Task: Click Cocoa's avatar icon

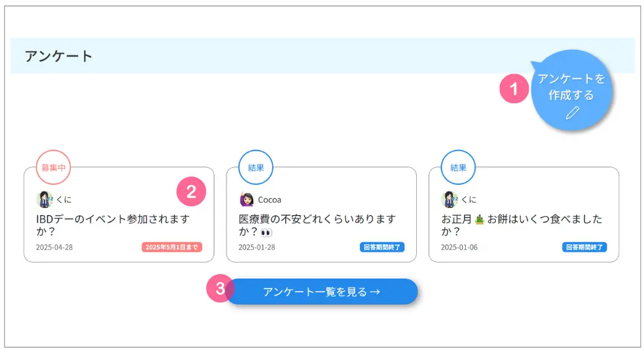Action: (x=247, y=199)
